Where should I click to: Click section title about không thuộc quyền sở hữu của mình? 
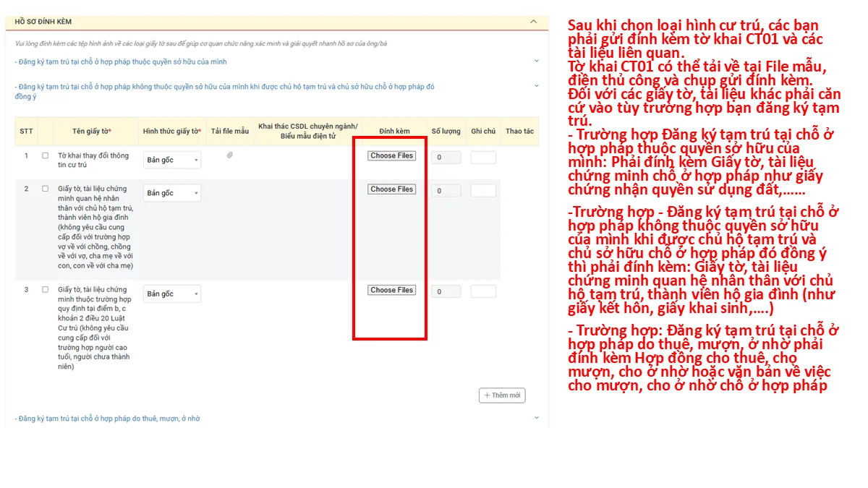(224, 91)
